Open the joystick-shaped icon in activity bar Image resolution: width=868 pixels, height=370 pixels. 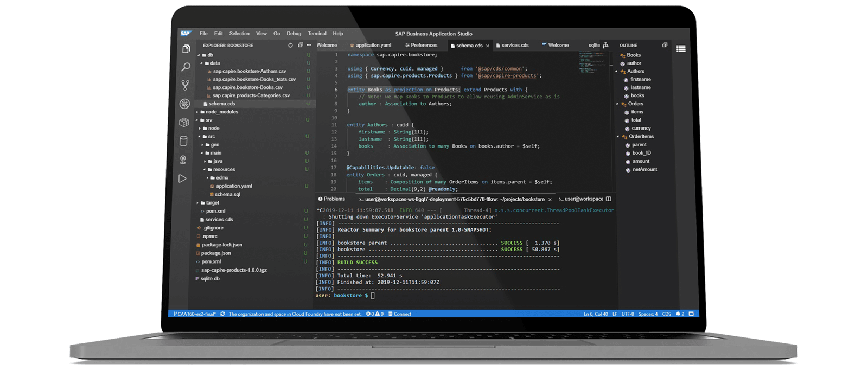pyautogui.click(x=183, y=160)
